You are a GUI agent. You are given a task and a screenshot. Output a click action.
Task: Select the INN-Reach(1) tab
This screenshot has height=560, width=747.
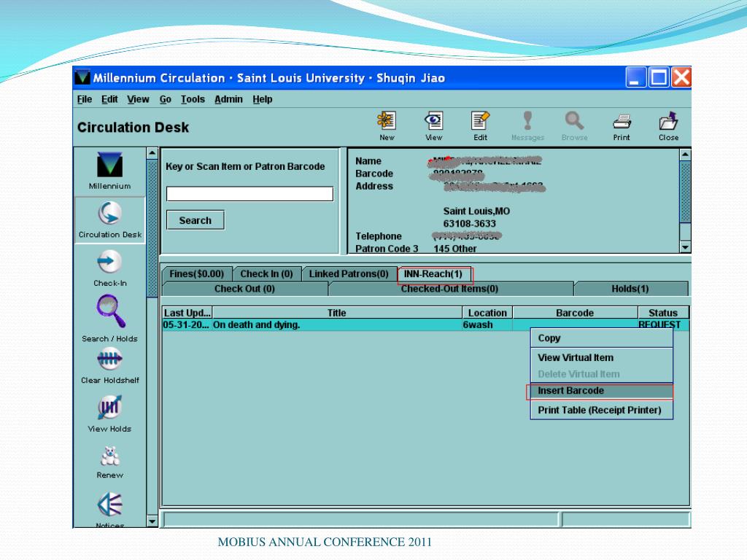coord(433,274)
